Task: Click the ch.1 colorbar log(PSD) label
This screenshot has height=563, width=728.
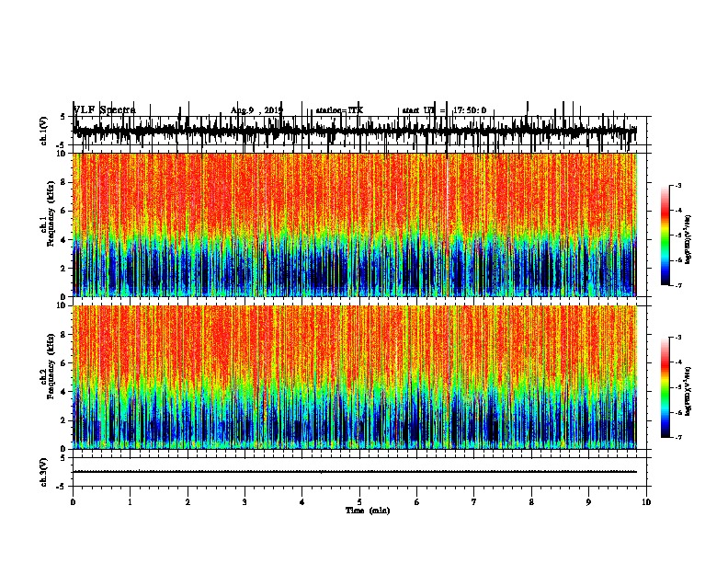Action: (x=688, y=239)
